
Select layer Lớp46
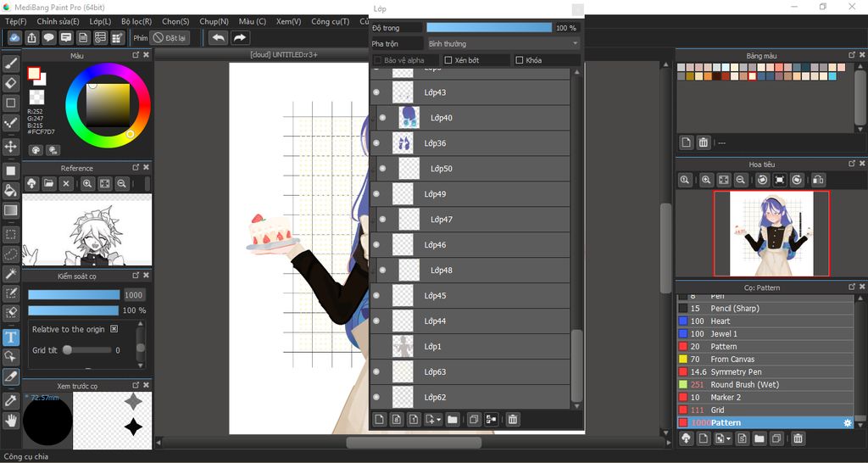click(x=470, y=245)
